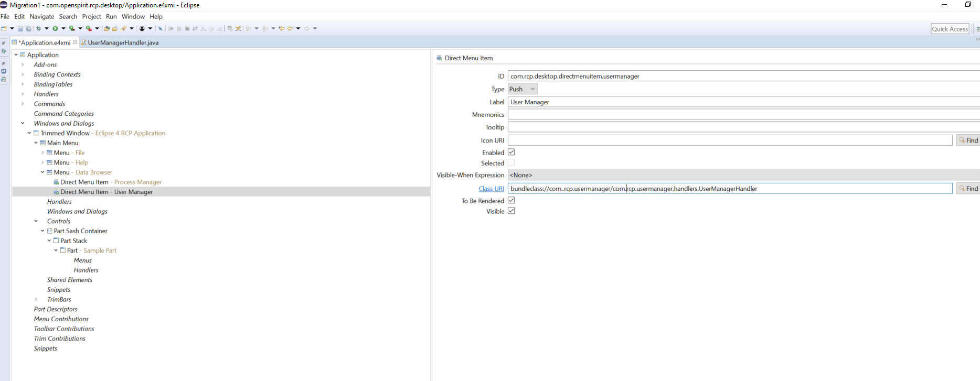Click the Next Annotation icon

tap(248, 28)
